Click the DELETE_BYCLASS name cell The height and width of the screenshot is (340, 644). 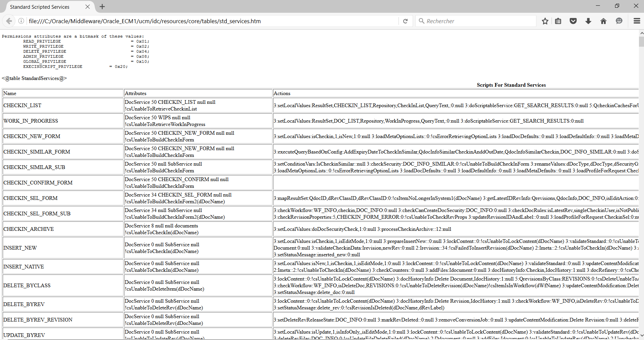tap(27, 286)
